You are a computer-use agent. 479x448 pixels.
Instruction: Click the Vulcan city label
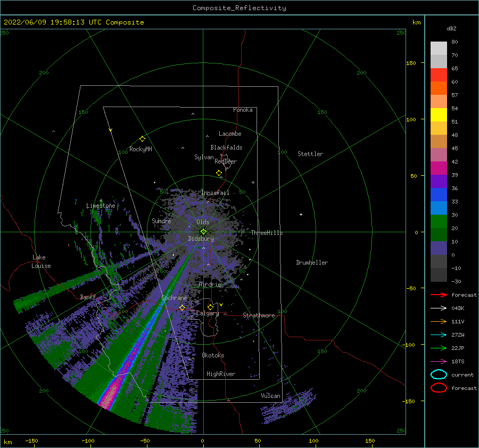click(271, 396)
